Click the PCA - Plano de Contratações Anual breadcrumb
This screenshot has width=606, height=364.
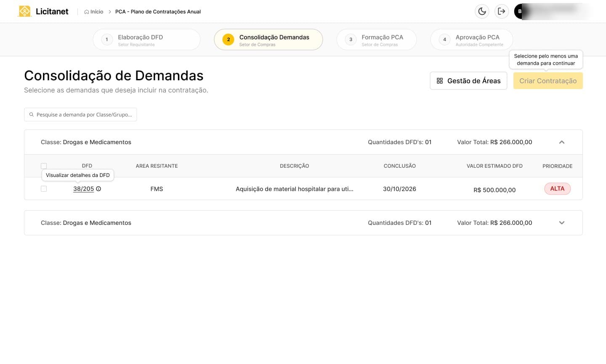coord(158,12)
